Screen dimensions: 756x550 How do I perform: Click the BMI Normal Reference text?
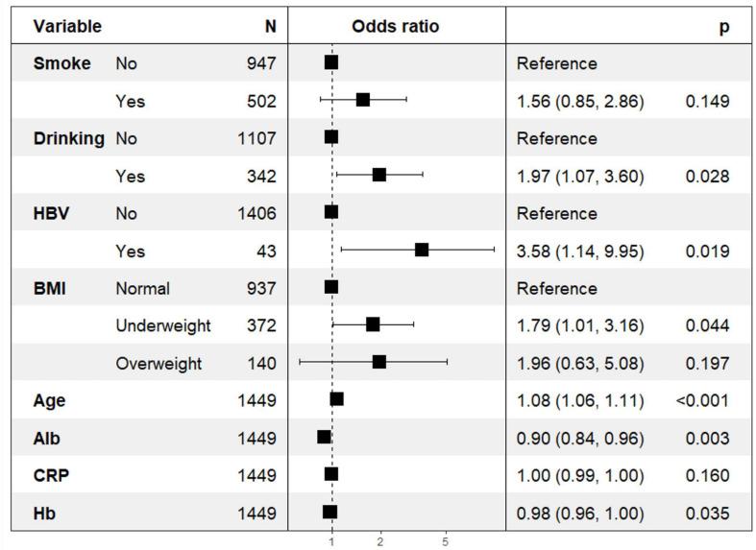[556, 288]
